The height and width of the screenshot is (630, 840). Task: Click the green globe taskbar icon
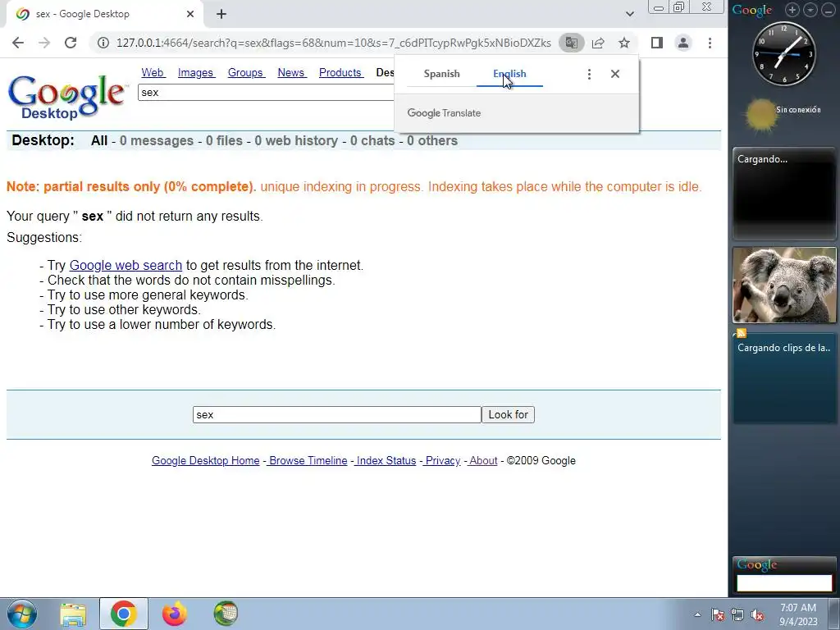226,614
